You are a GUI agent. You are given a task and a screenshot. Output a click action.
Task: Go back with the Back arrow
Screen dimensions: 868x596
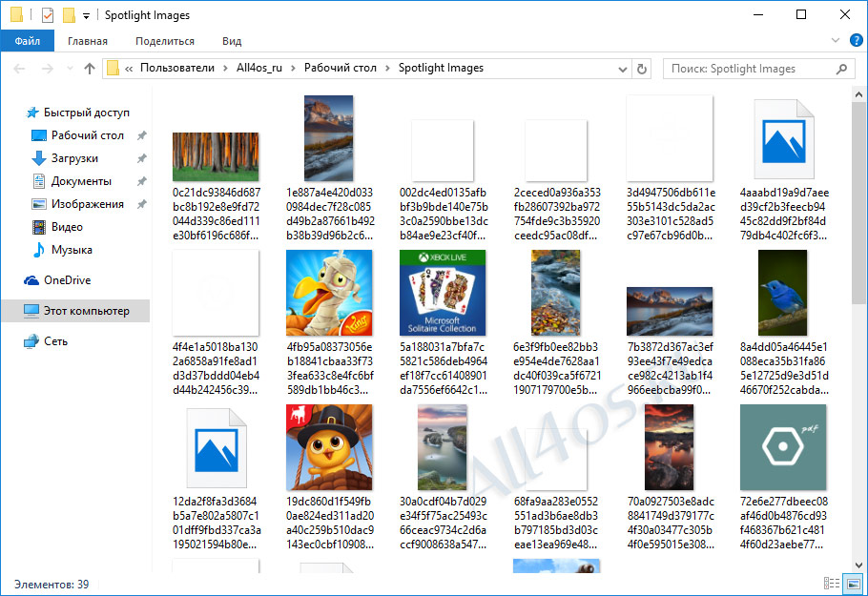(19, 69)
